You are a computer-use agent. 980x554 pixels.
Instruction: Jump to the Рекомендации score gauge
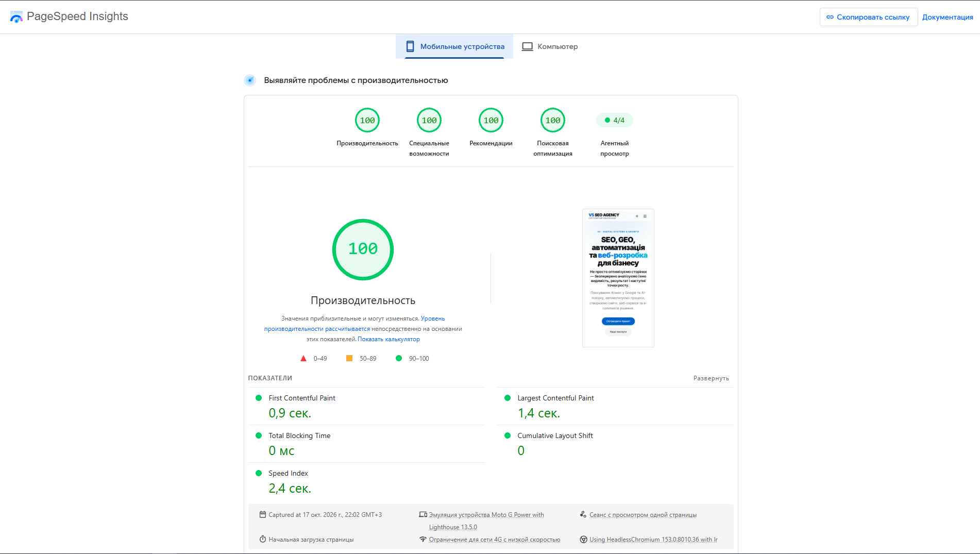coord(491,120)
